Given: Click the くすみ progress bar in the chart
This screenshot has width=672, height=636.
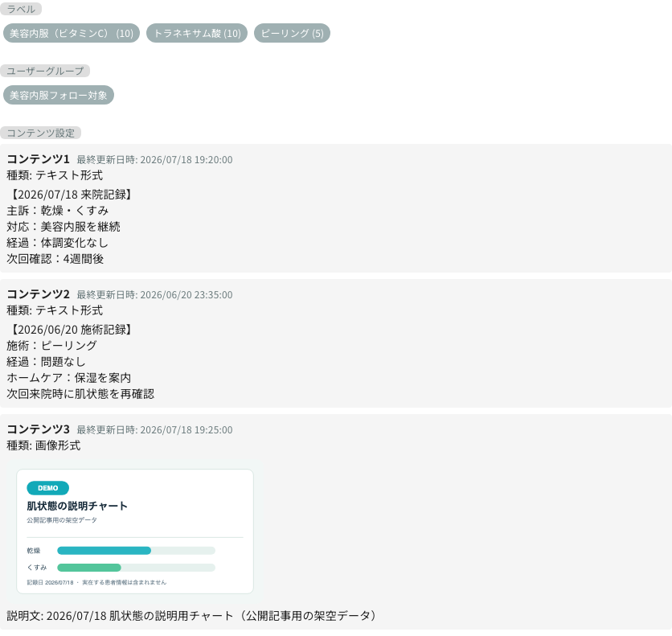Looking at the screenshot, I should pyautogui.click(x=137, y=568).
